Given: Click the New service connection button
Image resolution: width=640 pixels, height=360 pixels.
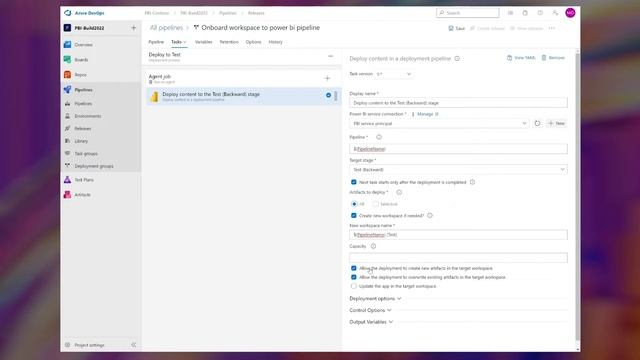Looking at the screenshot, I should point(557,123).
